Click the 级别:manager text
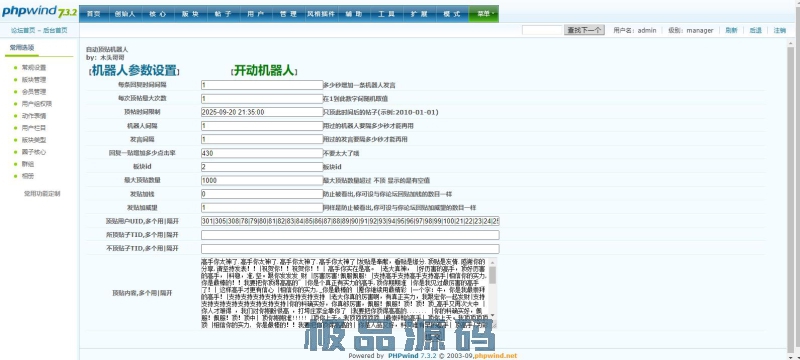800x360 pixels. tap(691, 31)
